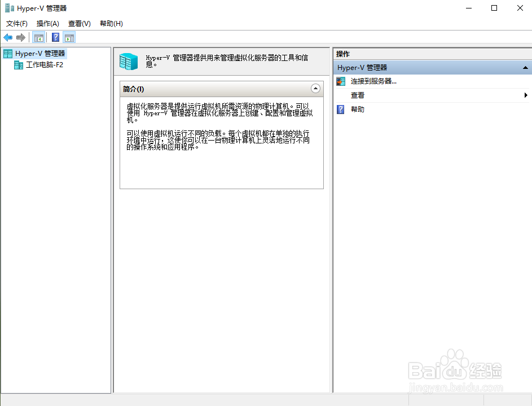
Task: Click 帮助 in the Operations pane
Action: [357, 109]
